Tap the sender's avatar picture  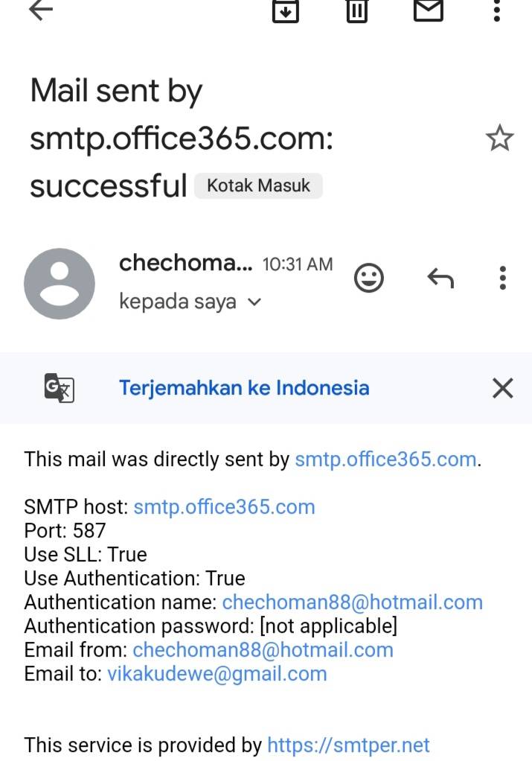60,284
